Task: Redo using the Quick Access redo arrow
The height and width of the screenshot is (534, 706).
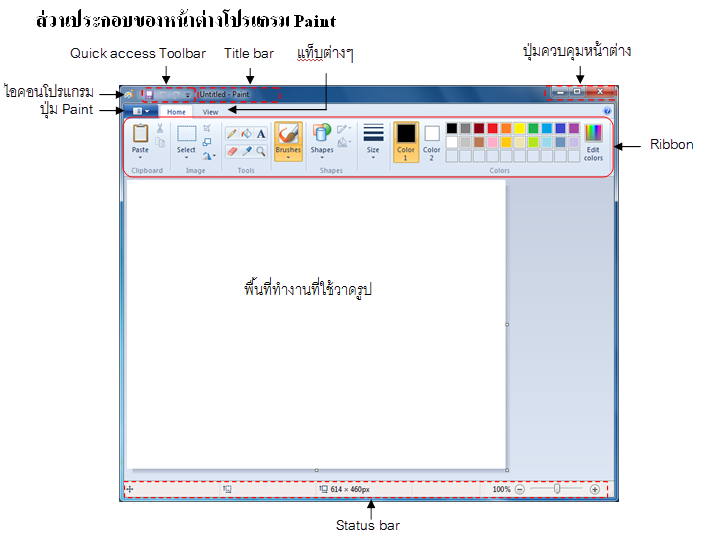Action: pyautogui.click(x=176, y=95)
